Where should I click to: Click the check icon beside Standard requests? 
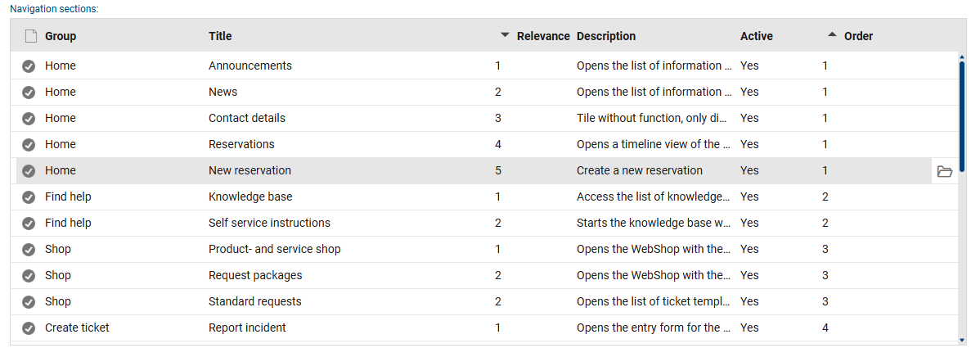click(29, 303)
